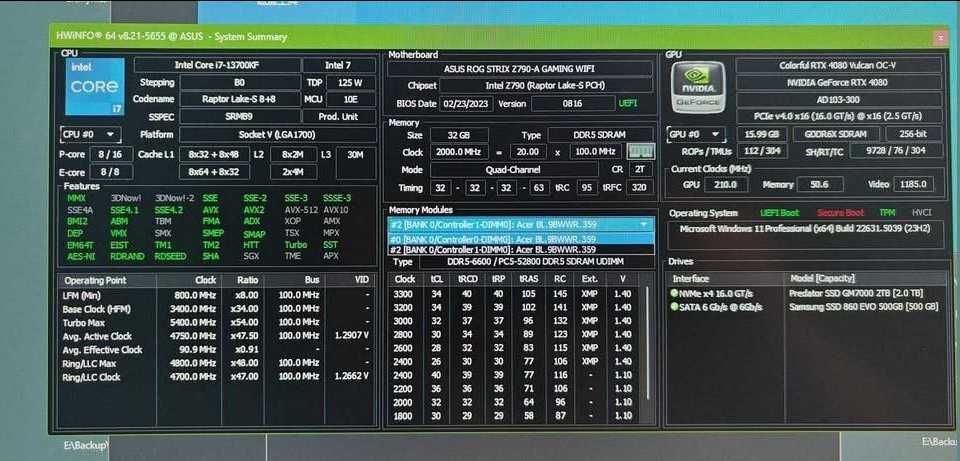Click the BIOS Date 02/23/2023 value
This screenshot has width=960, height=461.
(x=467, y=103)
